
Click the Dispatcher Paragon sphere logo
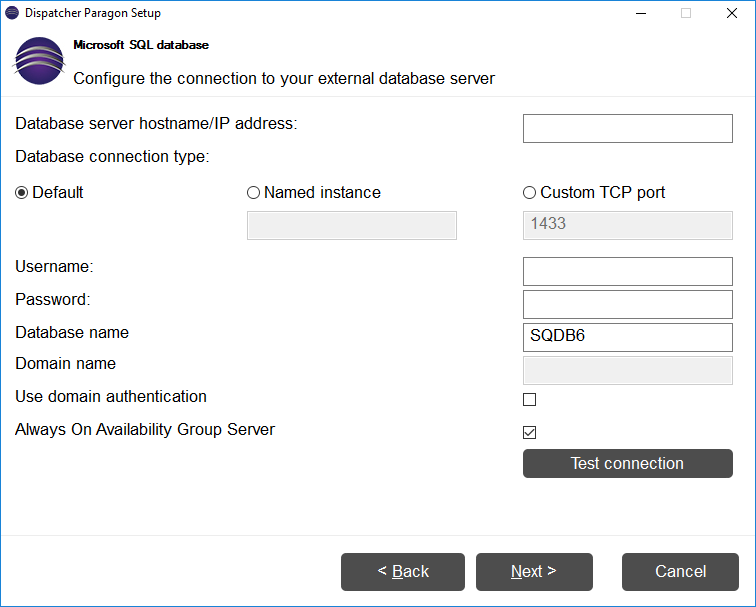pyautogui.click(x=38, y=62)
